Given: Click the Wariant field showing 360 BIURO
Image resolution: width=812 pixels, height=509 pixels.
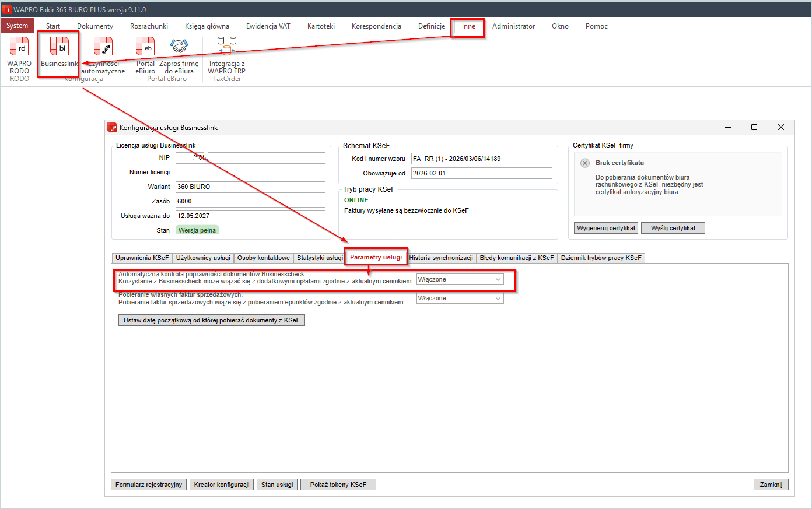Looking at the screenshot, I should pyautogui.click(x=250, y=187).
